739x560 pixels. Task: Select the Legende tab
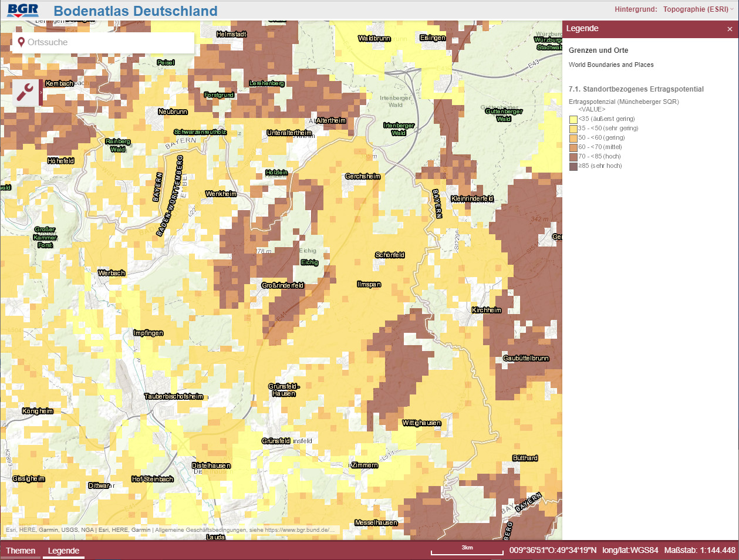tap(63, 551)
